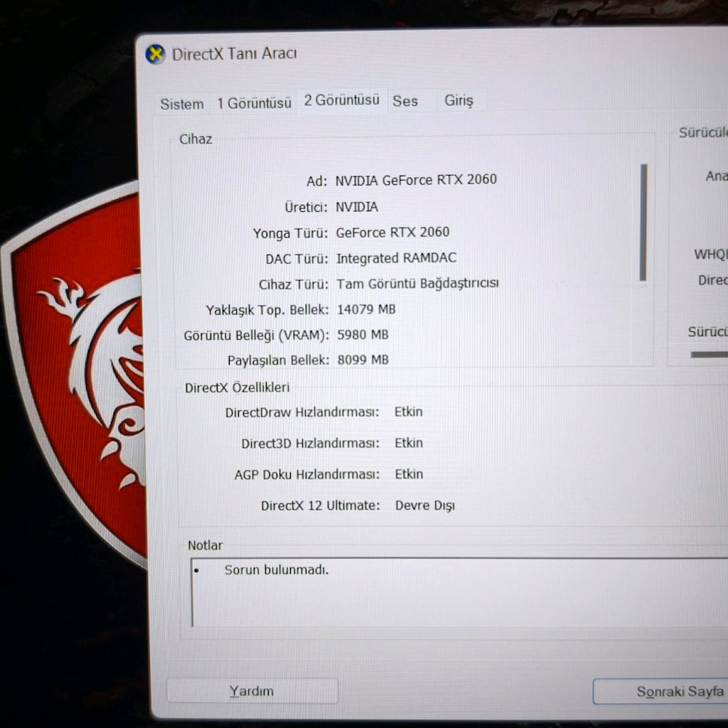Open the 1 Görüntüsü tab

coord(254,102)
